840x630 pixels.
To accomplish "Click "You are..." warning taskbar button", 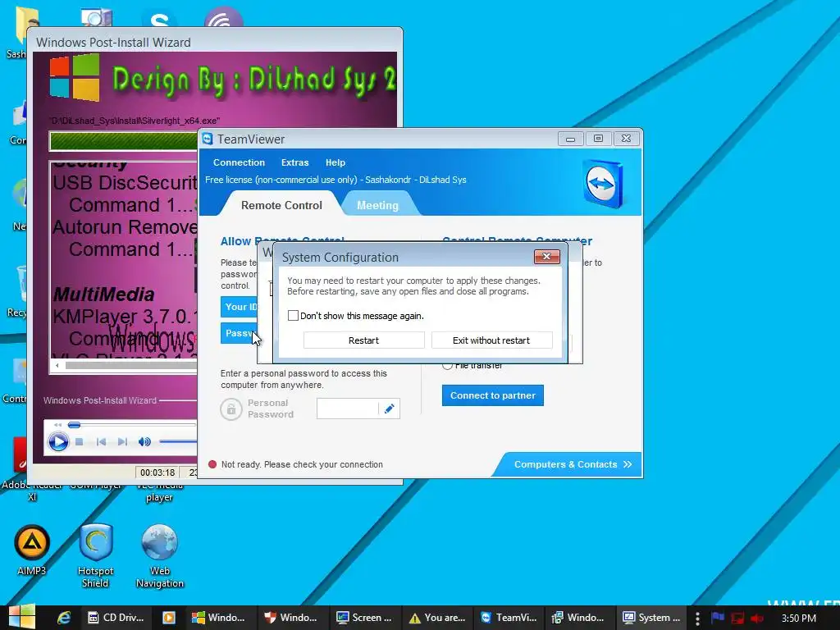I will pyautogui.click(x=436, y=618).
